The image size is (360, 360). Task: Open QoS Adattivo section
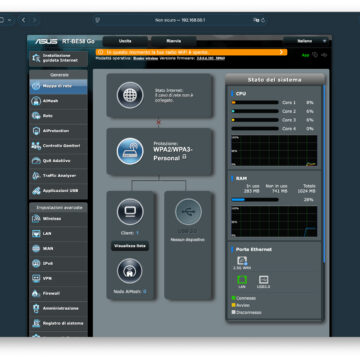tap(59, 161)
